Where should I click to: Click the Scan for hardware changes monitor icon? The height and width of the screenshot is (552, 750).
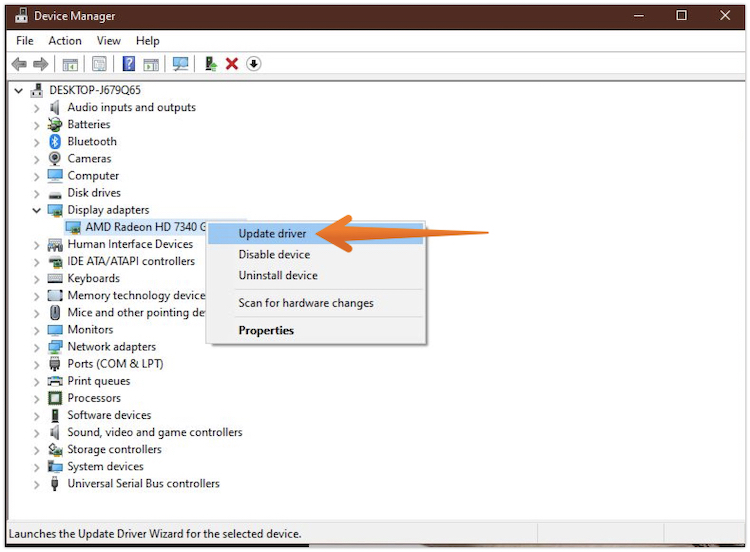point(180,64)
